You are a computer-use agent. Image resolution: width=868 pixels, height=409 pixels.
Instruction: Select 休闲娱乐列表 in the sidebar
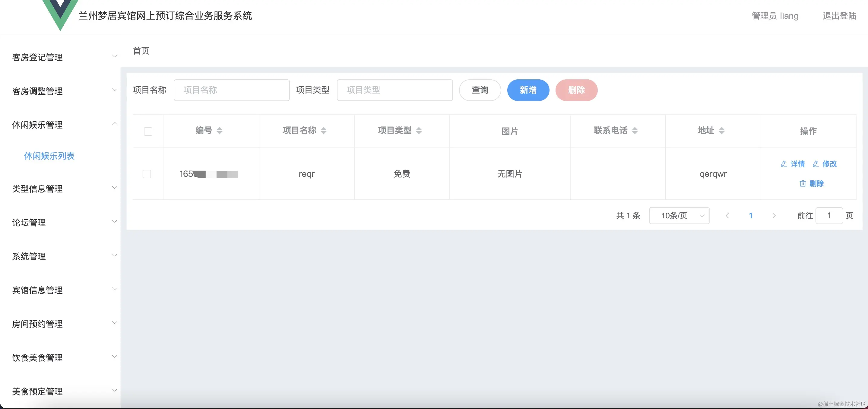point(49,156)
